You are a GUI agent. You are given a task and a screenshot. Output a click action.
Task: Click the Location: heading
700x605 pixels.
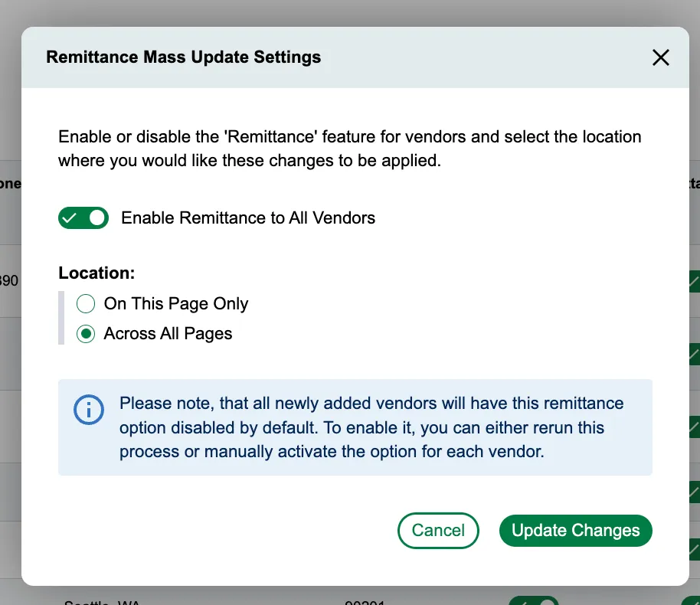pos(96,273)
